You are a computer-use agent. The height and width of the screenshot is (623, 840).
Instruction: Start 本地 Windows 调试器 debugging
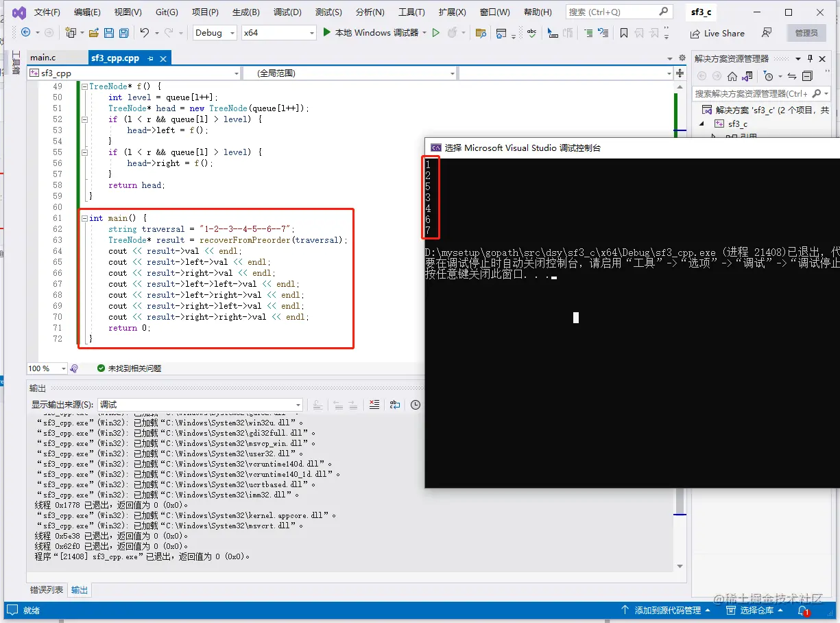click(x=370, y=32)
